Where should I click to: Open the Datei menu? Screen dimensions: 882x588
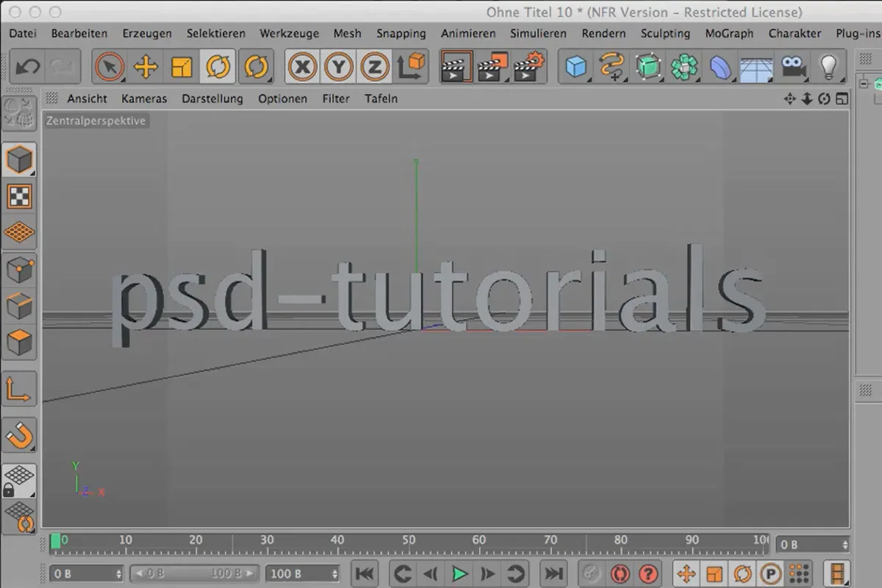[x=23, y=33]
